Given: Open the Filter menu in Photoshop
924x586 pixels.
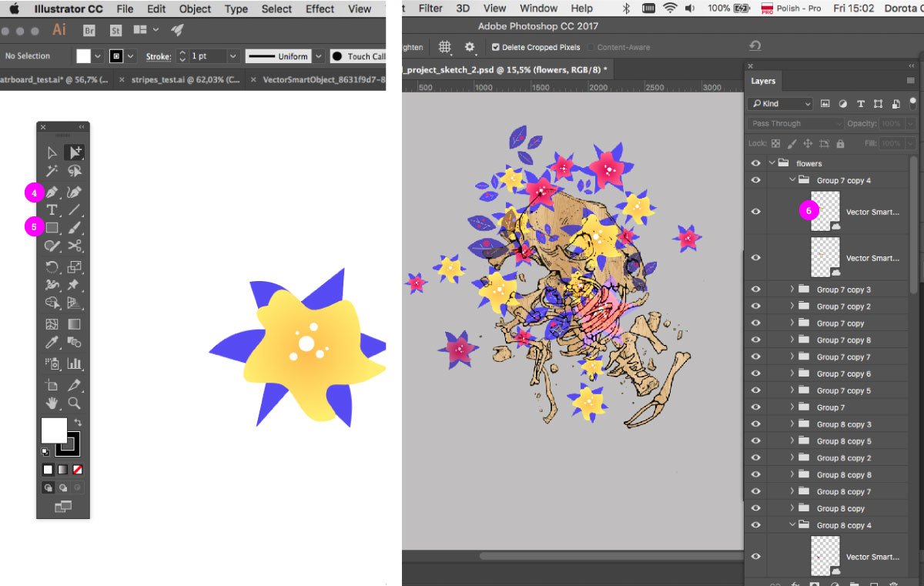Looking at the screenshot, I should click(x=430, y=8).
